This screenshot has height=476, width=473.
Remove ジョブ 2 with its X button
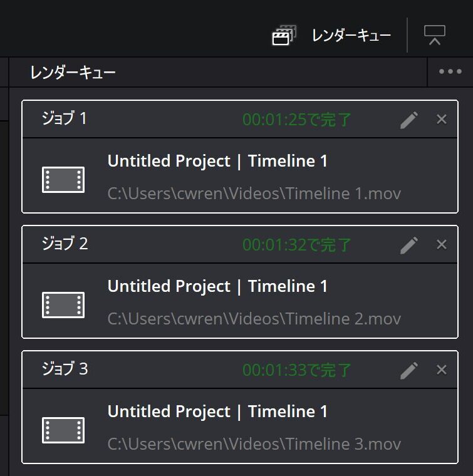pos(442,244)
